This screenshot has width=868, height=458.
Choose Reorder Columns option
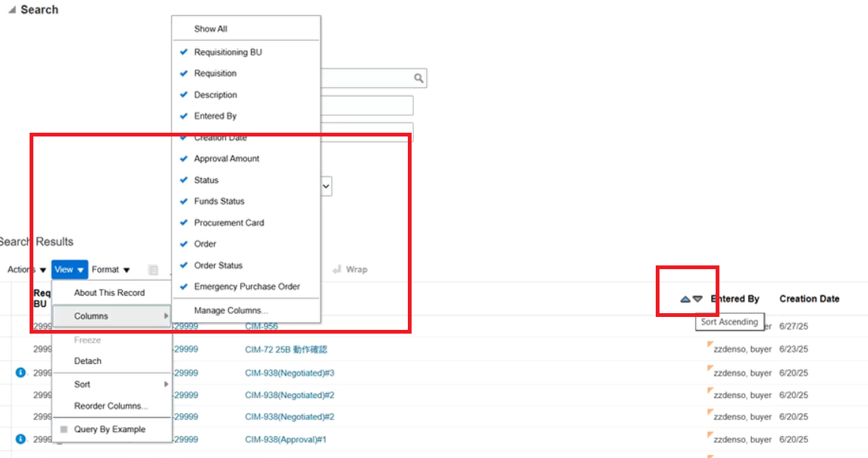coord(111,406)
